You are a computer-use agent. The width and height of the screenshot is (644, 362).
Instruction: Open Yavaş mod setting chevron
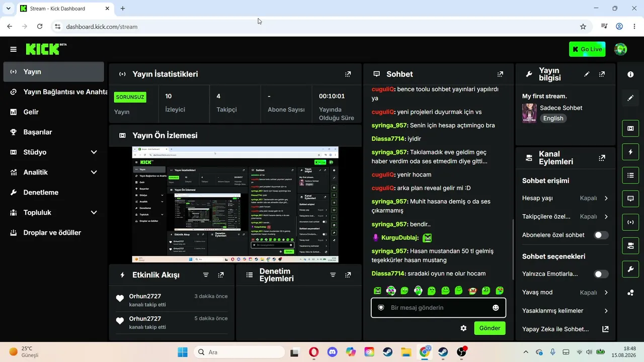point(606,293)
